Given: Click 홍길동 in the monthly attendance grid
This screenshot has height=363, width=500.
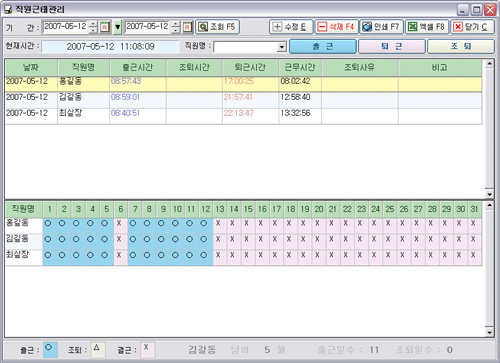Looking at the screenshot, I should (x=17, y=223).
